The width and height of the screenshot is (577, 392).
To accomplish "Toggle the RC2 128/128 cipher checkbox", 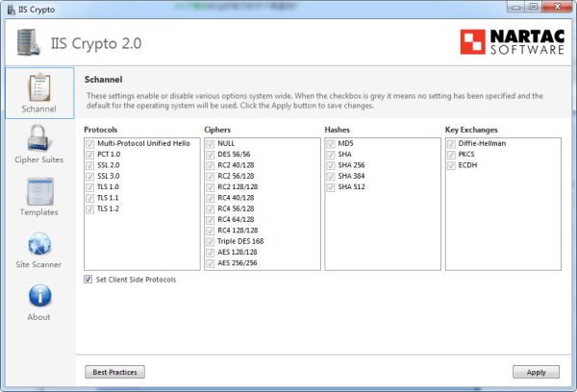I will tap(210, 187).
